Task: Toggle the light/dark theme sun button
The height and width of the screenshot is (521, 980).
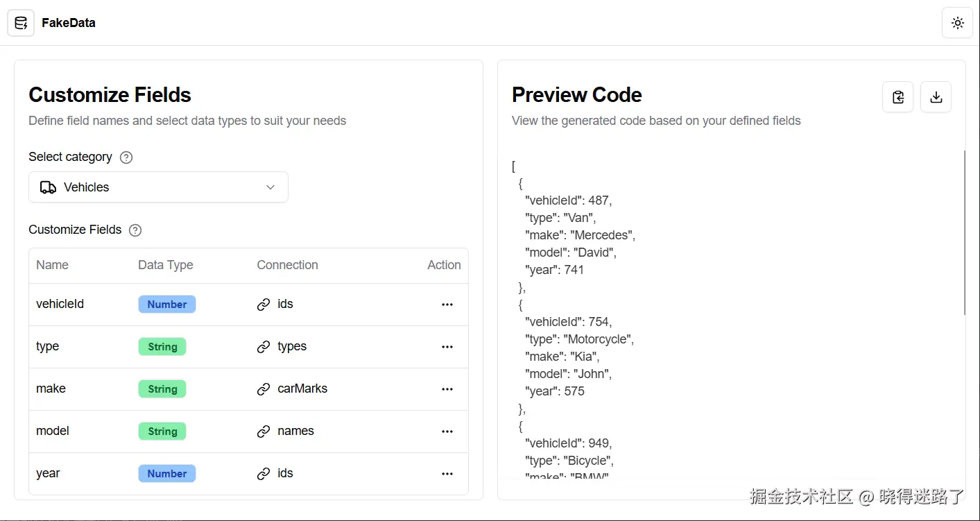Action: (957, 23)
